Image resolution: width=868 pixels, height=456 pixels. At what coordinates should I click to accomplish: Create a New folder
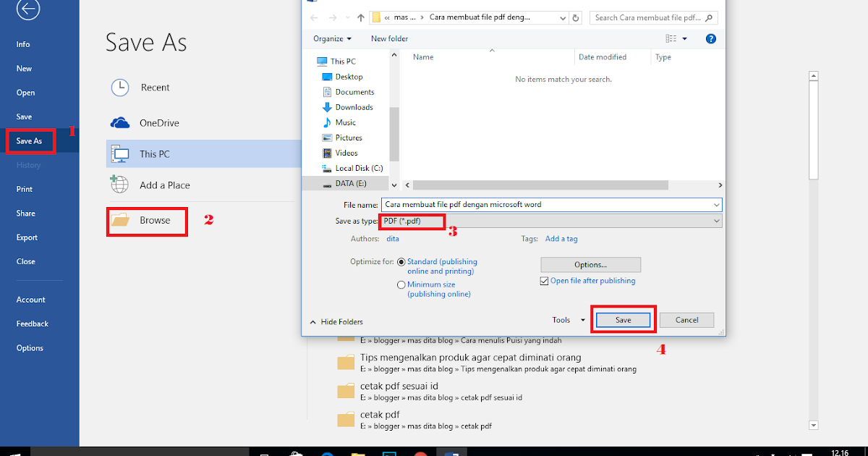[389, 38]
